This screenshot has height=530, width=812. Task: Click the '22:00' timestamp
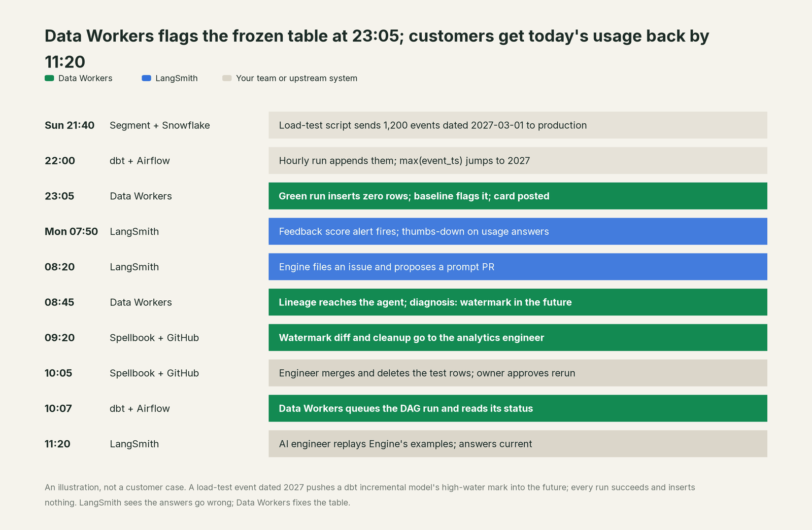(60, 161)
